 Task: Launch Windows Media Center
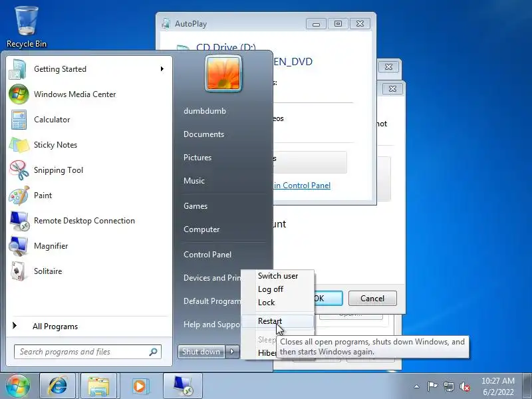[89, 94]
